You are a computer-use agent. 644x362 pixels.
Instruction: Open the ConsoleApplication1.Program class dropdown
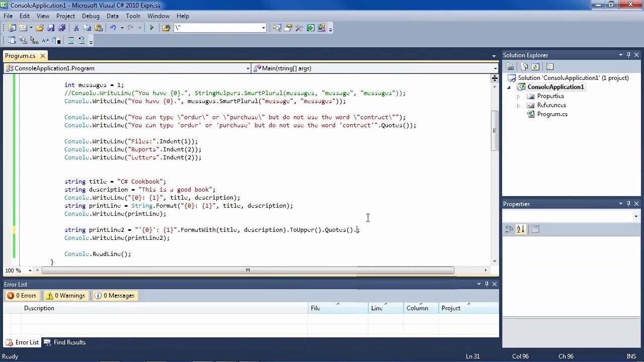click(x=248, y=68)
